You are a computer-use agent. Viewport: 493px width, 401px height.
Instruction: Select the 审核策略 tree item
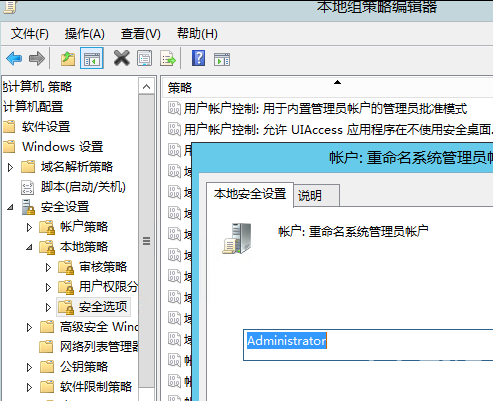(103, 267)
